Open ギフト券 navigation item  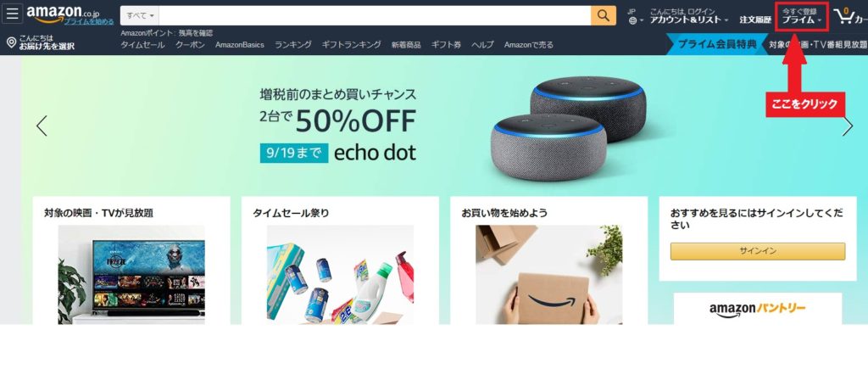pos(446,45)
